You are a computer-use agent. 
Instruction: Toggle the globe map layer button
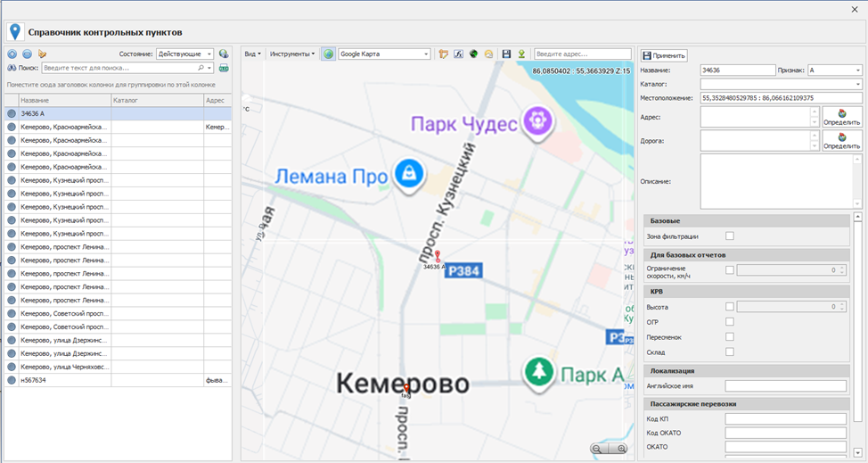pos(328,54)
